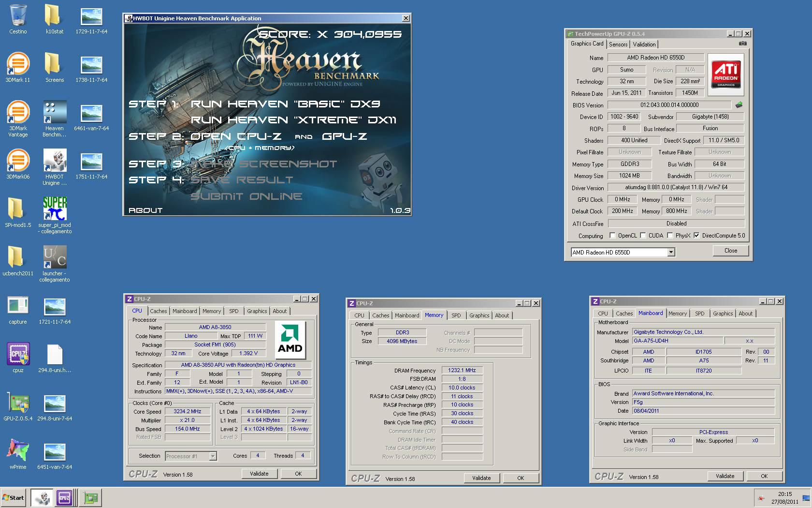Open the k10stat folder on desktop
812x508 pixels.
click(x=55, y=19)
